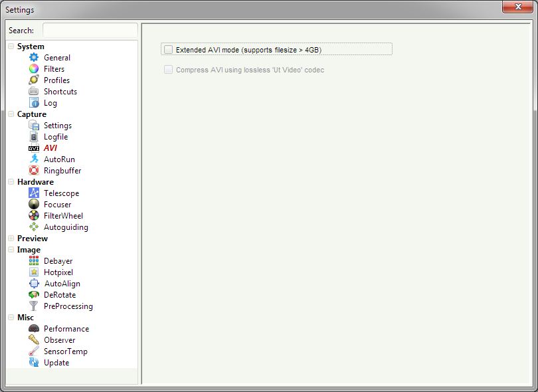Select the Preview category label

tap(33, 239)
